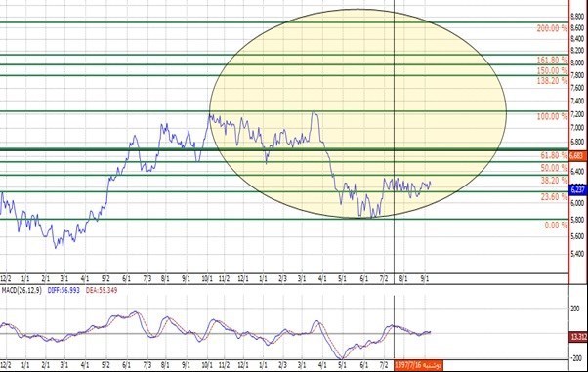Click the orange 6,683 price tag

[578, 155]
